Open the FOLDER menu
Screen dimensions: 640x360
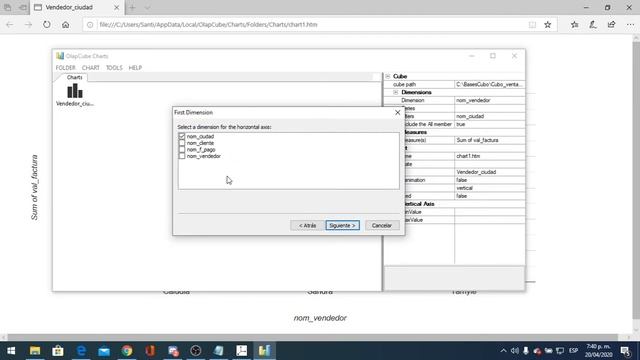coord(65,68)
